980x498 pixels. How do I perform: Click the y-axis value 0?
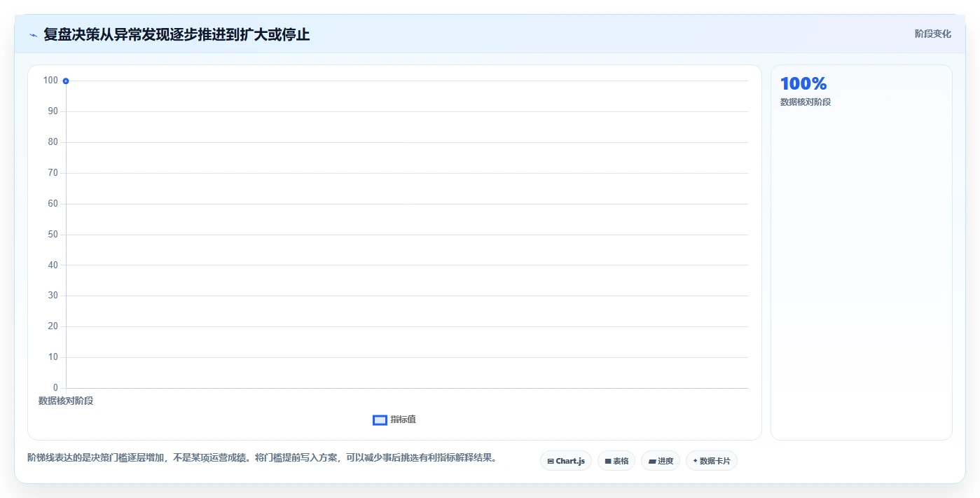(x=55, y=388)
